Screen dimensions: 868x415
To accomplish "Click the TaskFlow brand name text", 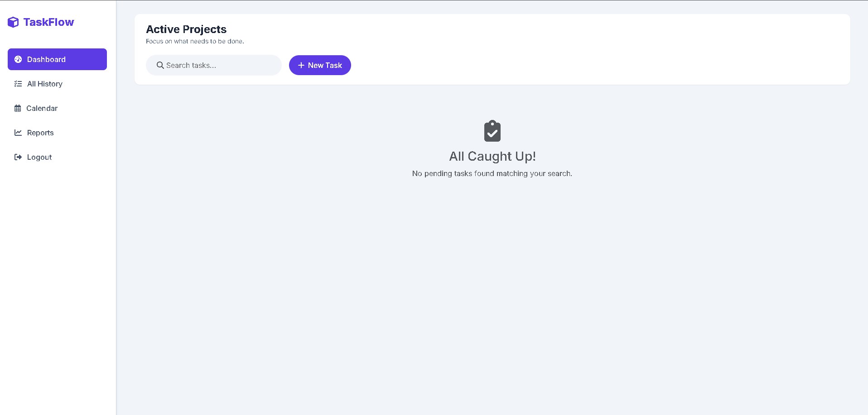I will coord(49,22).
